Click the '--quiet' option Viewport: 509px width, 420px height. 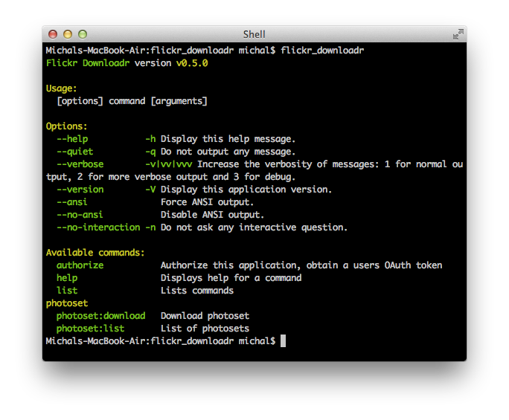(x=74, y=152)
